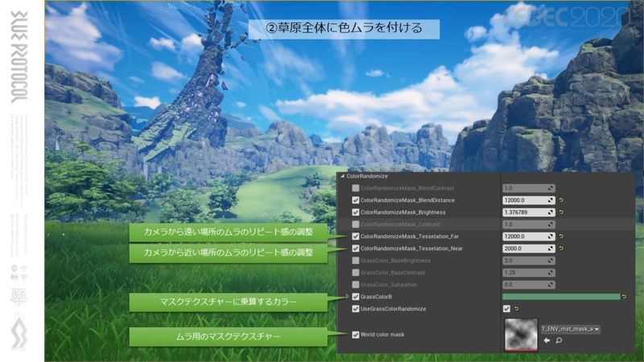644x362 pixels.
Task: Use selected asset arrow for World color mask
Action: 547,340
